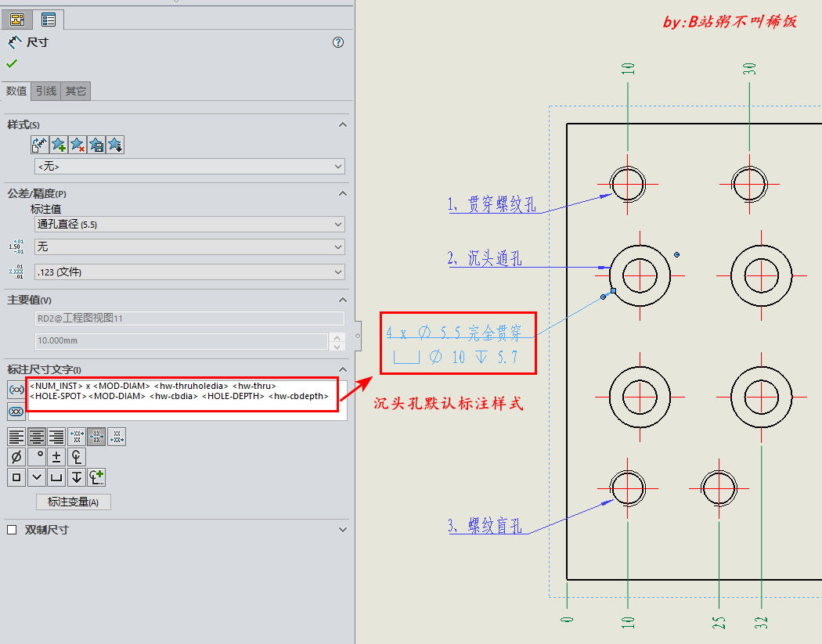The height and width of the screenshot is (644, 822).
Task: Right-justify the dimension text
Action: point(56,437)
